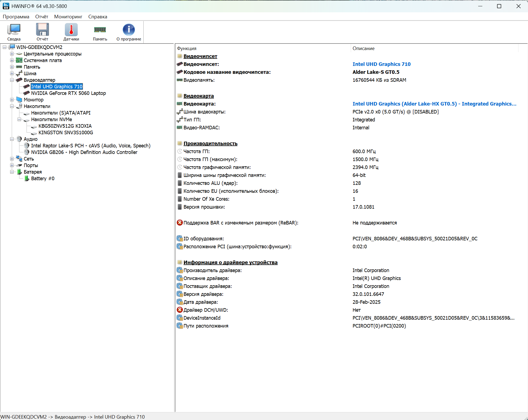Open the Мониторинг menu

68,17
